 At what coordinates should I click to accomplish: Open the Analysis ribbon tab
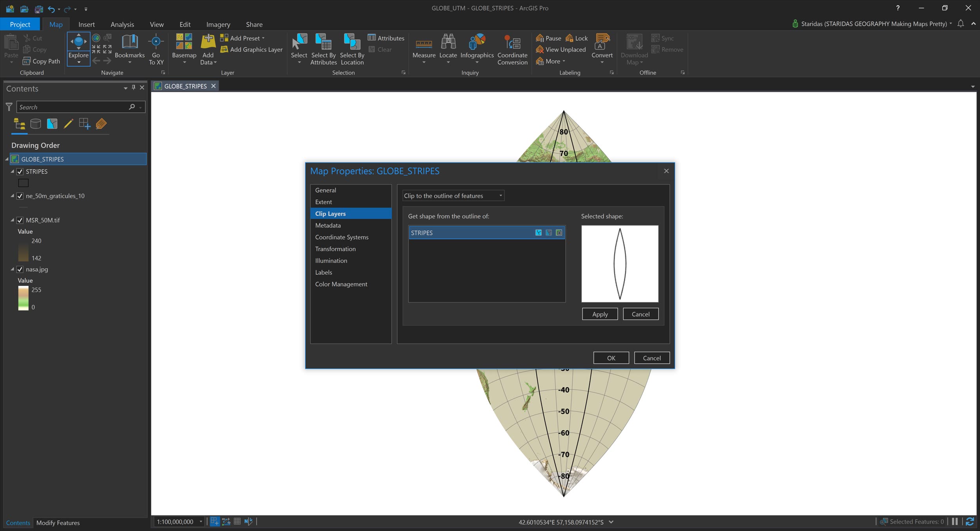[122, 24]
